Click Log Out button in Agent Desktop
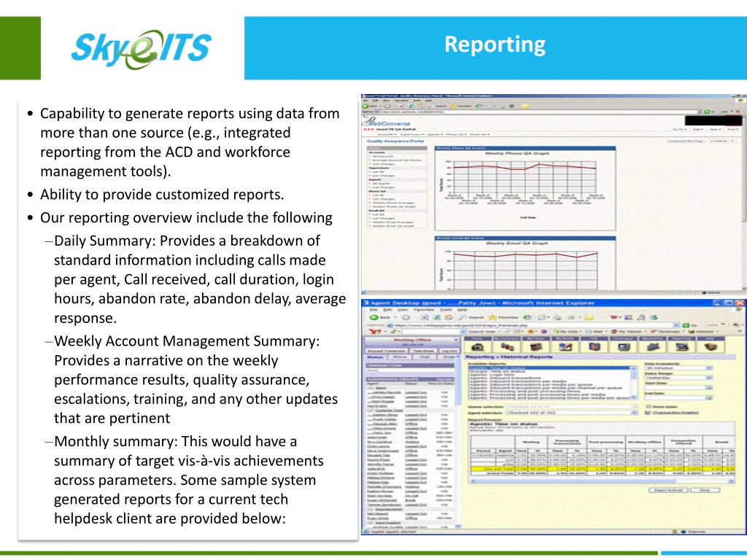 tap(449, 351)
